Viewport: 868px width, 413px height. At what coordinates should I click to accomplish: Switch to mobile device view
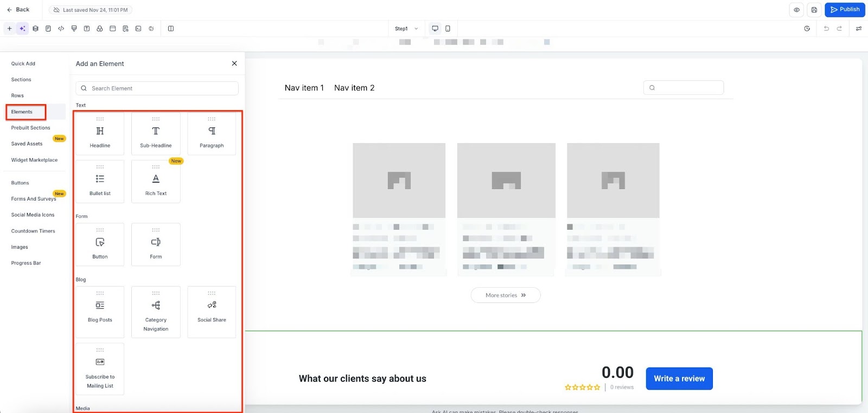(448, 29)
